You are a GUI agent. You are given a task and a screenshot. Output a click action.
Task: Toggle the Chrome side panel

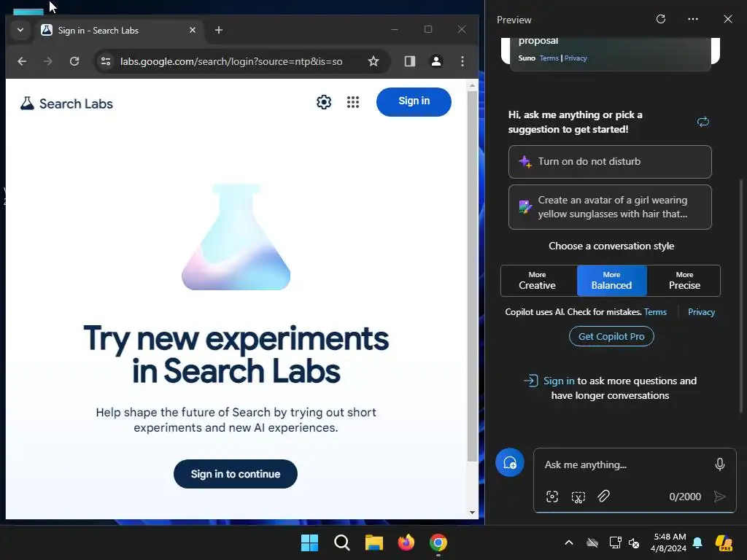tap(410, 61)
